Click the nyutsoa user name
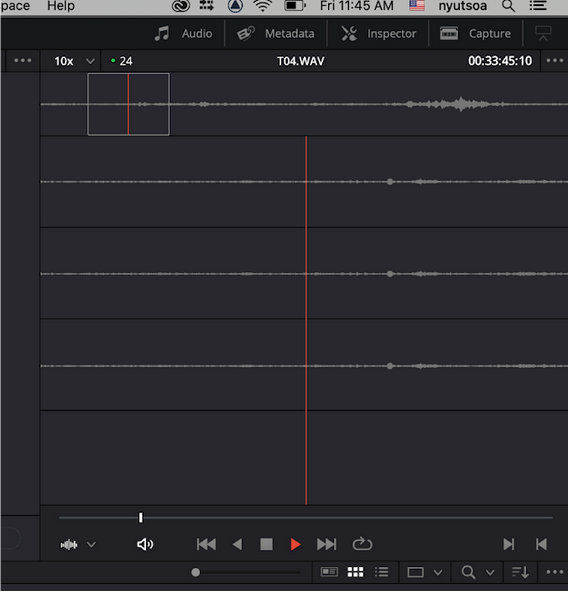 pyautogui.click(x=462, y=6)
